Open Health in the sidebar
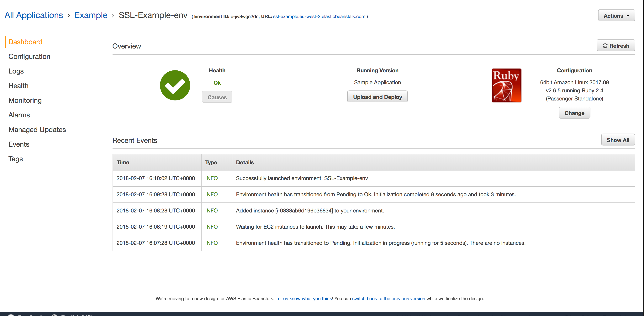Image resolution: width=644 pixels, height=316 pixels. [18, 86]
